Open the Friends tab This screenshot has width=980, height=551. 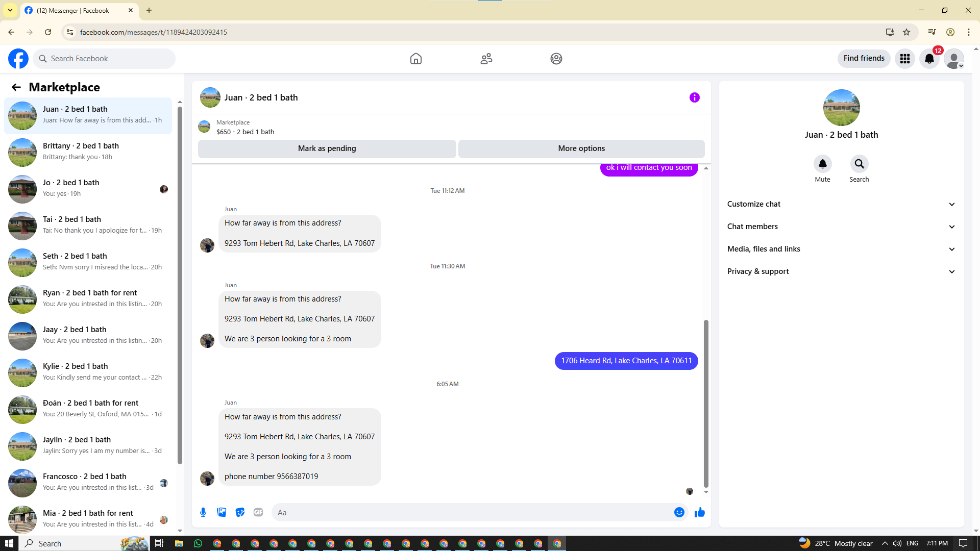click(x=486, y=59)
